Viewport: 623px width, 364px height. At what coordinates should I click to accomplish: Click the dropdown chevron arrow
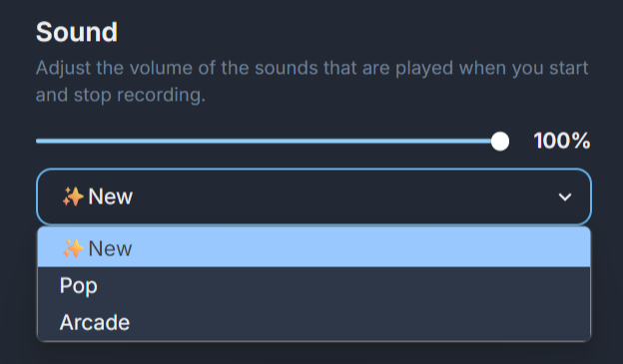[565, 196]
